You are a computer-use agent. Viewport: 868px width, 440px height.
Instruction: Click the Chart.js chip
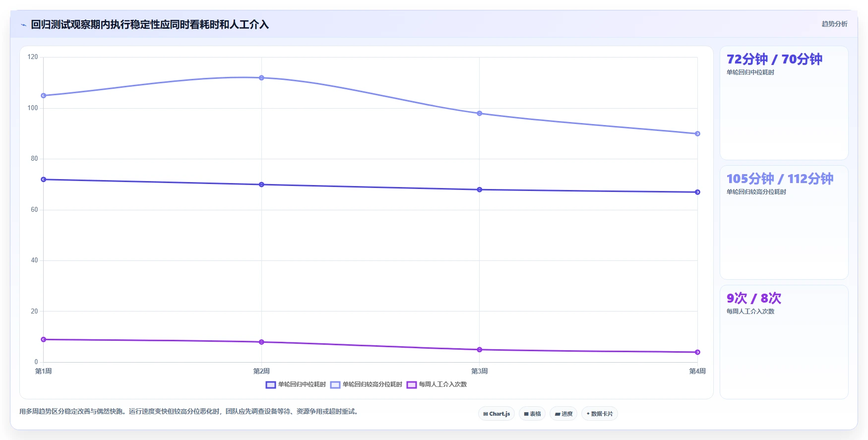pos(496,414)
